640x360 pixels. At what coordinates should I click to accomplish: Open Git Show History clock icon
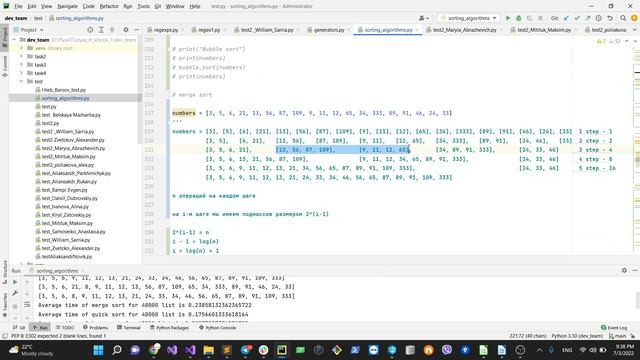coord(598,18)
